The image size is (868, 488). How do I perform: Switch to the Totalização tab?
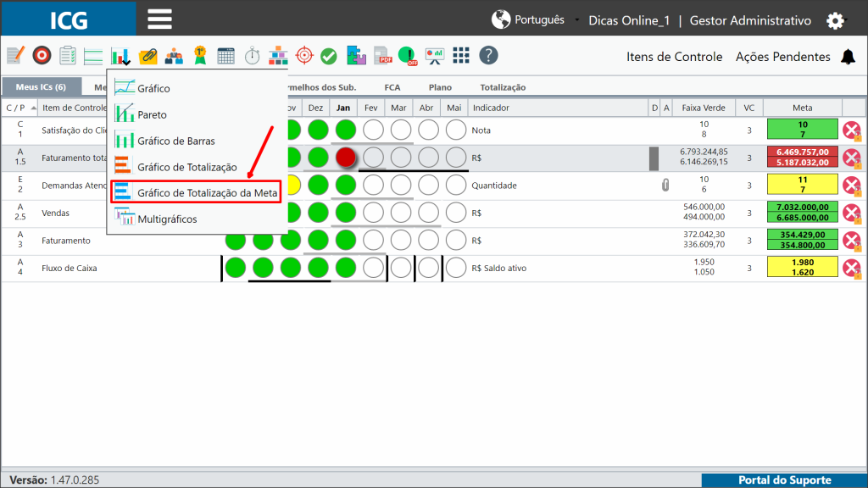pyautogui.click(x=503, y=87)
